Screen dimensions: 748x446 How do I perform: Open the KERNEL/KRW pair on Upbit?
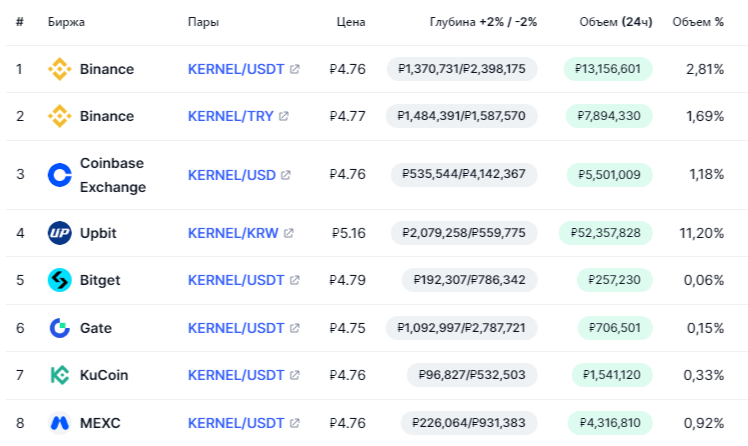(x=233, y=233)
